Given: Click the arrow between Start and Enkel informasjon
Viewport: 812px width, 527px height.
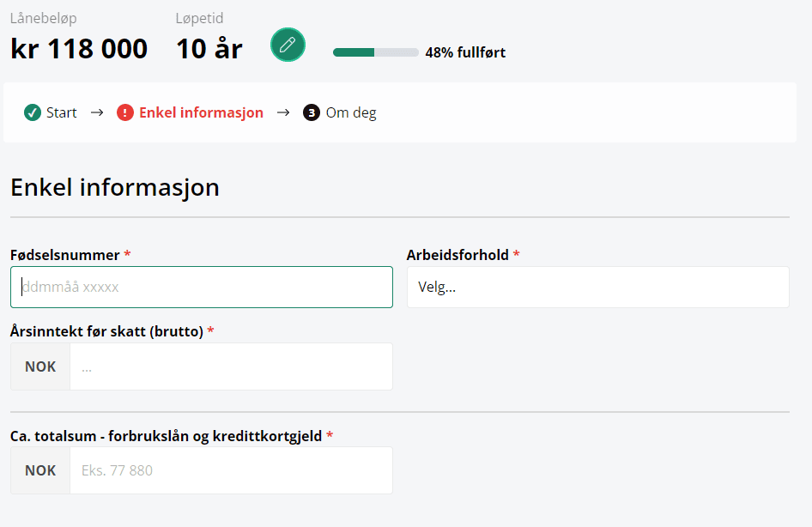Looking at the screenshot, I should click(x=97, y=112).
